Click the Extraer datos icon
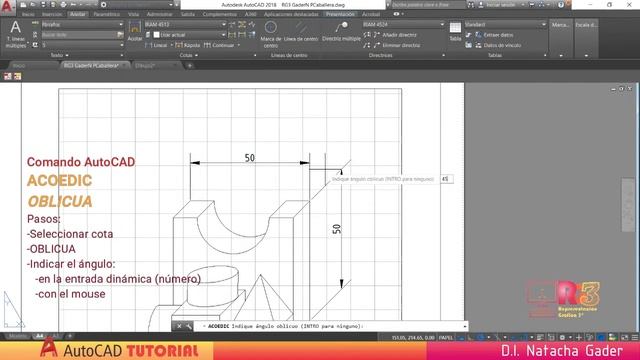Viewport: 640px width, 360px height. pyautogui.click(x=478, y=35)
